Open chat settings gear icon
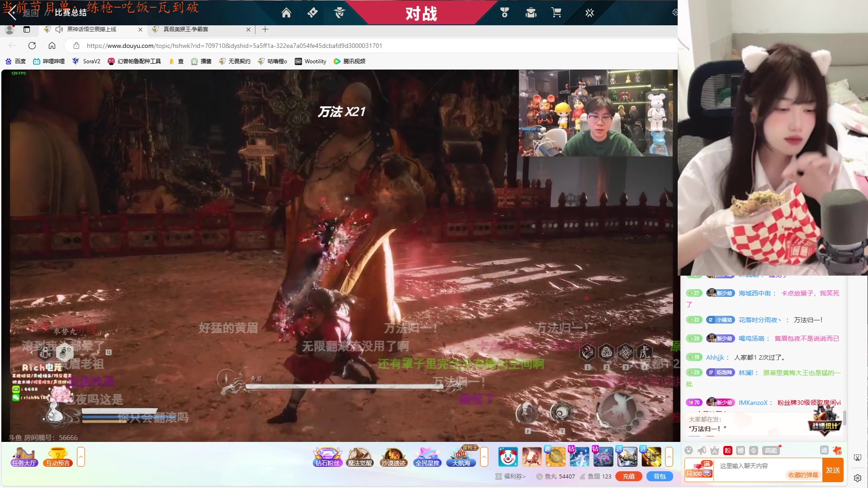 pyautogui.click(x=858, y=478)
